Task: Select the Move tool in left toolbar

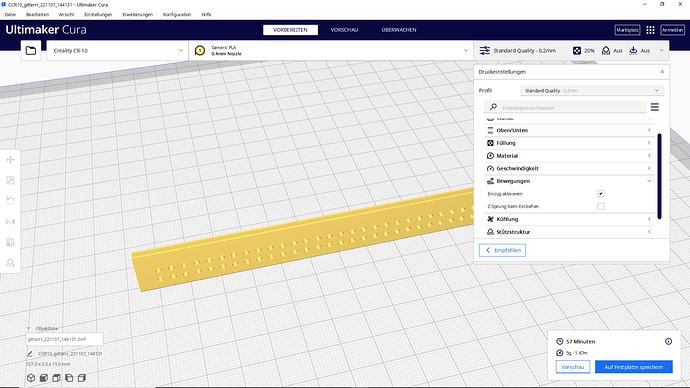Action: point(10,160)
